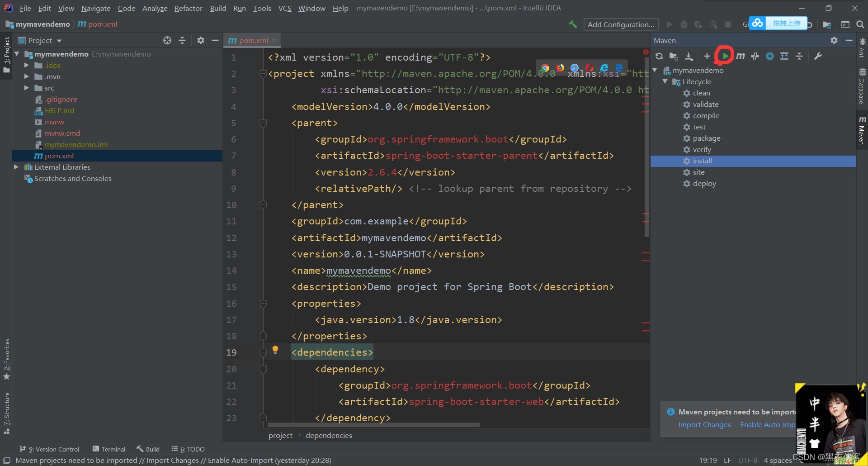Hide the Project tool window
This screenshot has width=868, height=466.
pos(215,40)
